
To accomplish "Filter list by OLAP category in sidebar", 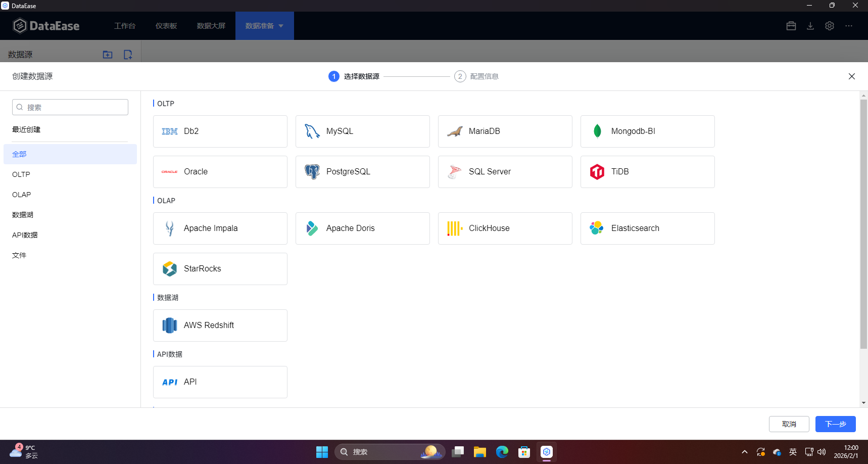I will click(x=70, y=195).
